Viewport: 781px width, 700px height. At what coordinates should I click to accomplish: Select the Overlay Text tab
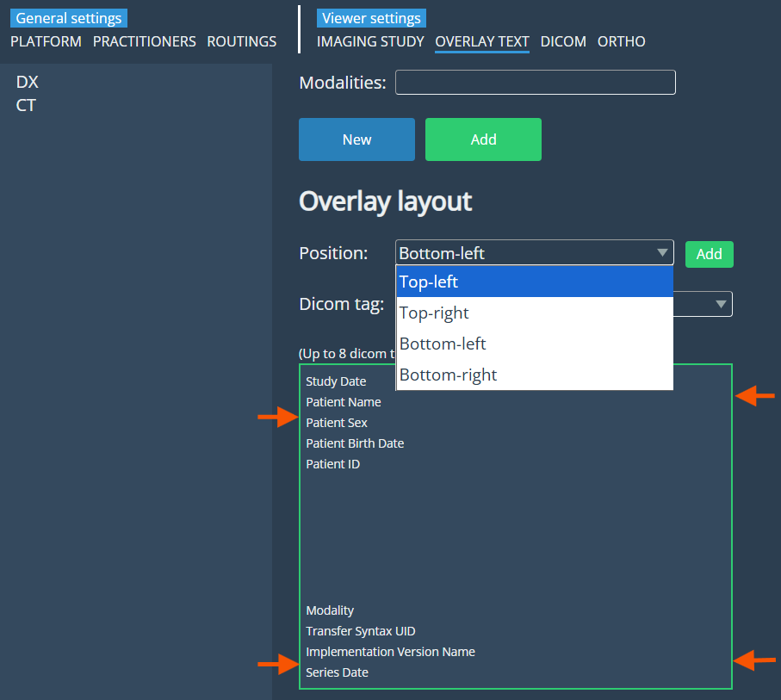[x=481, y=41]
